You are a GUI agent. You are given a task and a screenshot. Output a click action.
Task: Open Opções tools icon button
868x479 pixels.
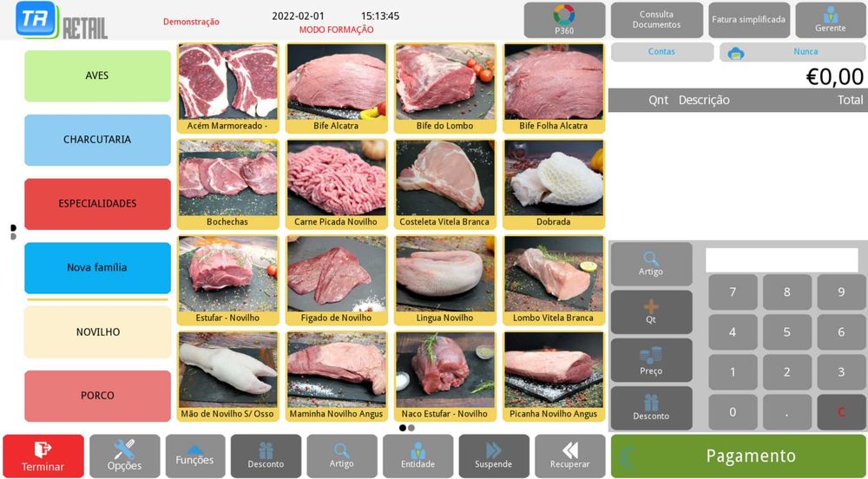point(124,456)
